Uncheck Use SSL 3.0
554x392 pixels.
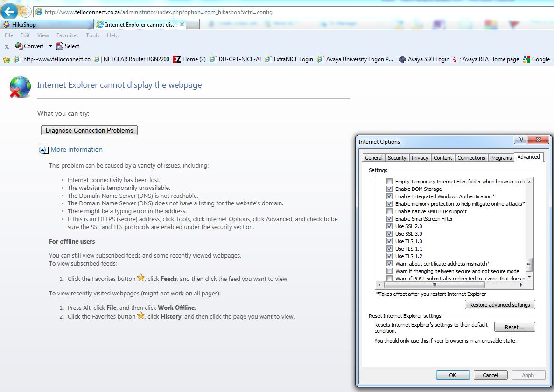(389, 234)
